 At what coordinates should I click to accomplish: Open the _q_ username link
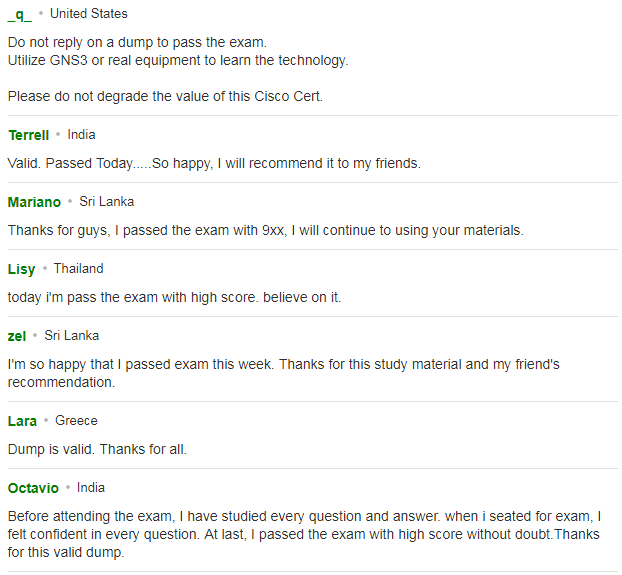tap(19, 15)
